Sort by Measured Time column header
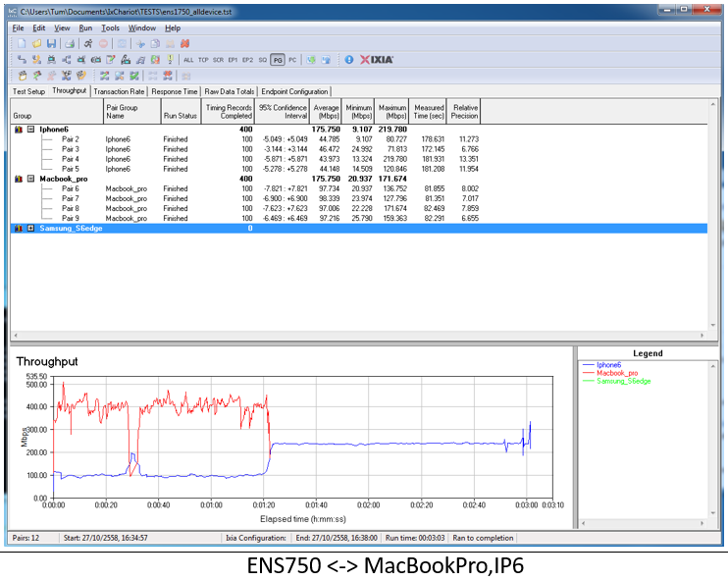This screenshot has height=581, width=728. click(429, 112)
